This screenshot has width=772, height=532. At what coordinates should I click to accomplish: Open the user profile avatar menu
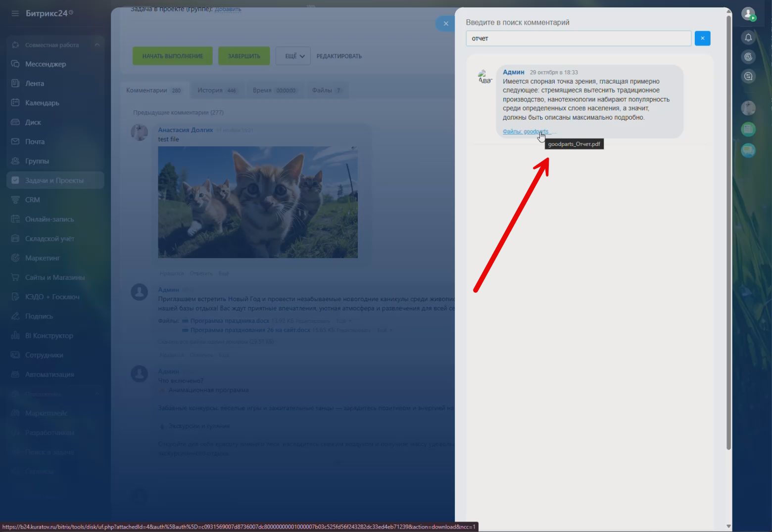[x=748, y=14]
